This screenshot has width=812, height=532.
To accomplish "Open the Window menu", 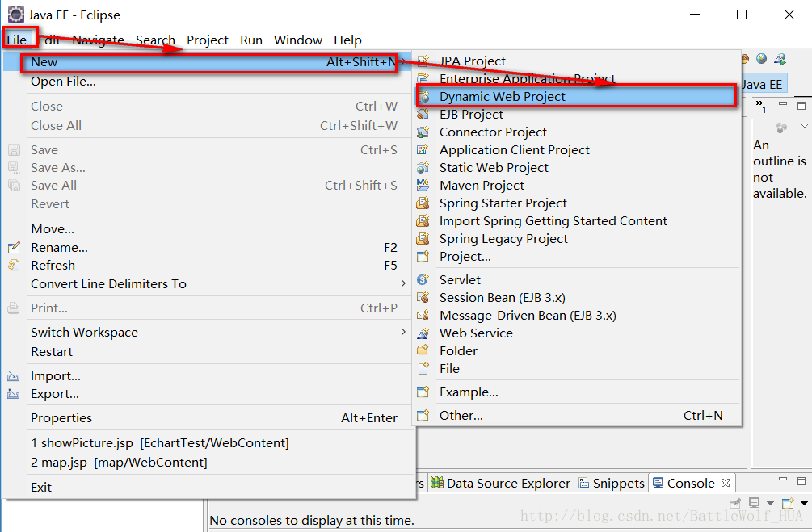I will (298, 40).
